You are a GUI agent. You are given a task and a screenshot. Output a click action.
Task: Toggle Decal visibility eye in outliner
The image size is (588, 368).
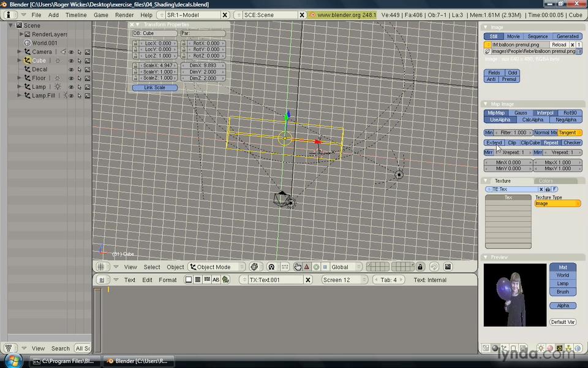71,69
